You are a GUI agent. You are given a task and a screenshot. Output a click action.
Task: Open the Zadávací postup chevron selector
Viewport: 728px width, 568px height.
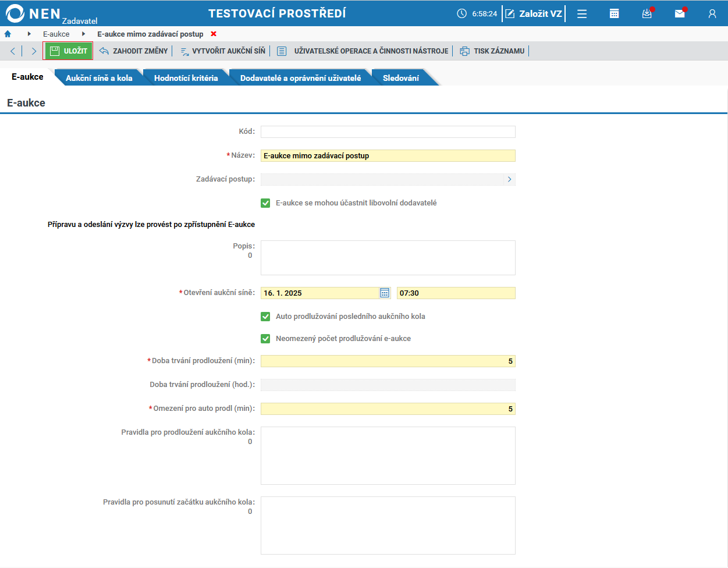[x=510, y=179]
